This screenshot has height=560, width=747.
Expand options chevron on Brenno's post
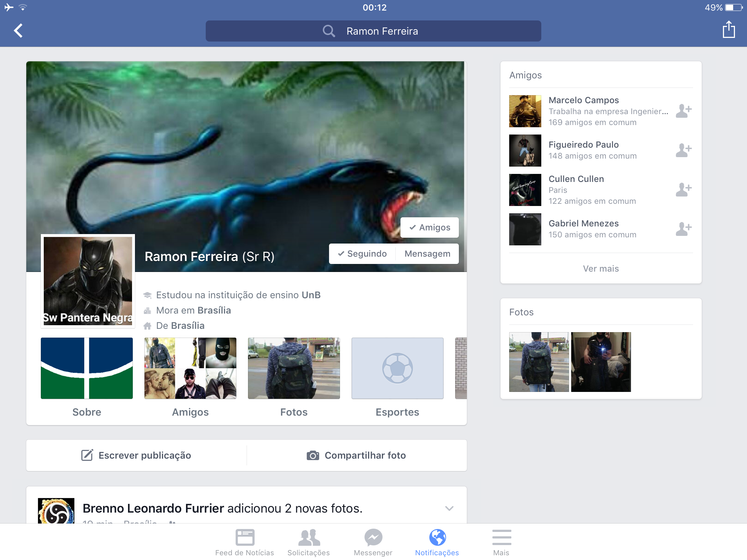(449, 508)
